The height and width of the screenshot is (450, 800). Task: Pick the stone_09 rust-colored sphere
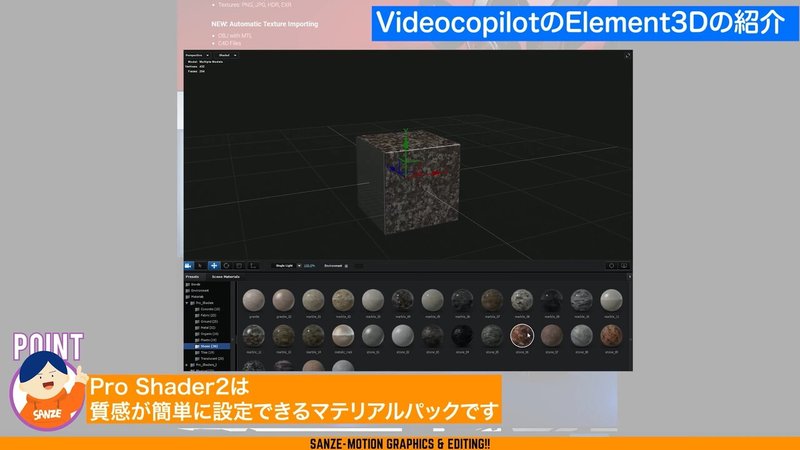pos(611,336)
